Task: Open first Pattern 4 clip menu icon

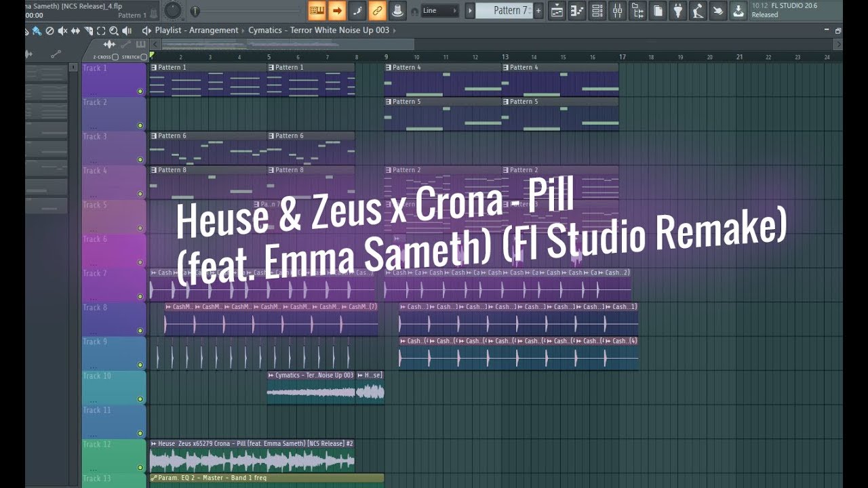Action: pyautogui.click(x=389, y=67)
